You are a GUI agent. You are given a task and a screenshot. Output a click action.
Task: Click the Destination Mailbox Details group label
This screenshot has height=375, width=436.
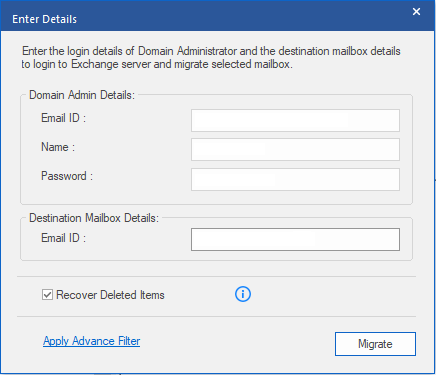[94, 218]
